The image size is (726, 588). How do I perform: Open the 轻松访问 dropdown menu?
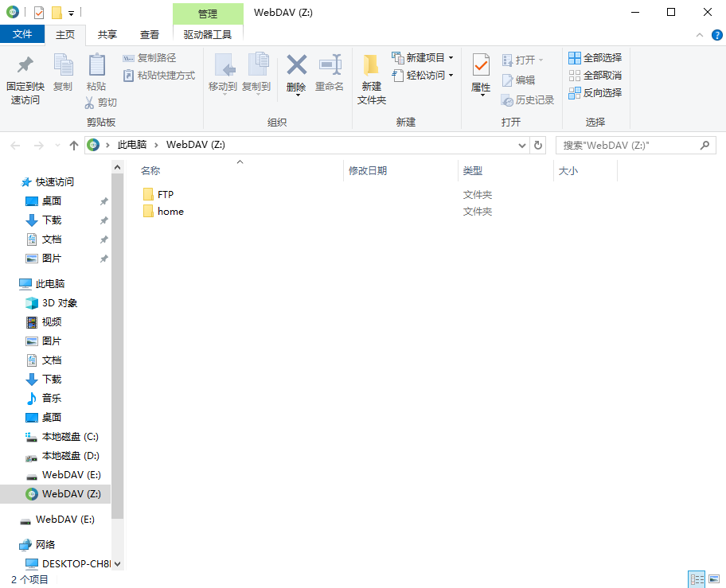click(x=451, y=76)
